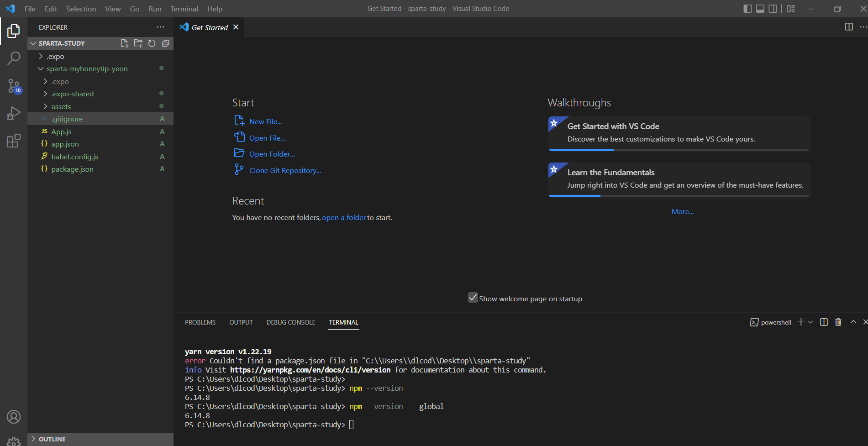Open the File menu
The width and height of the screenshot is (868, 446).
pyautogui.click(x=30, y=9)
